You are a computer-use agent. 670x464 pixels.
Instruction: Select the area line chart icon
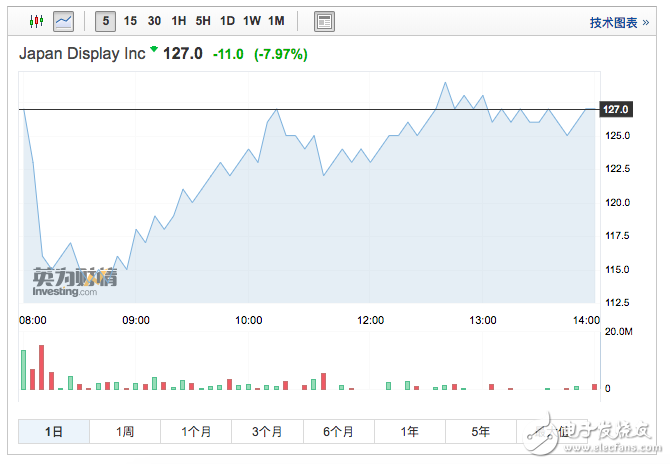tap(63, 21)
